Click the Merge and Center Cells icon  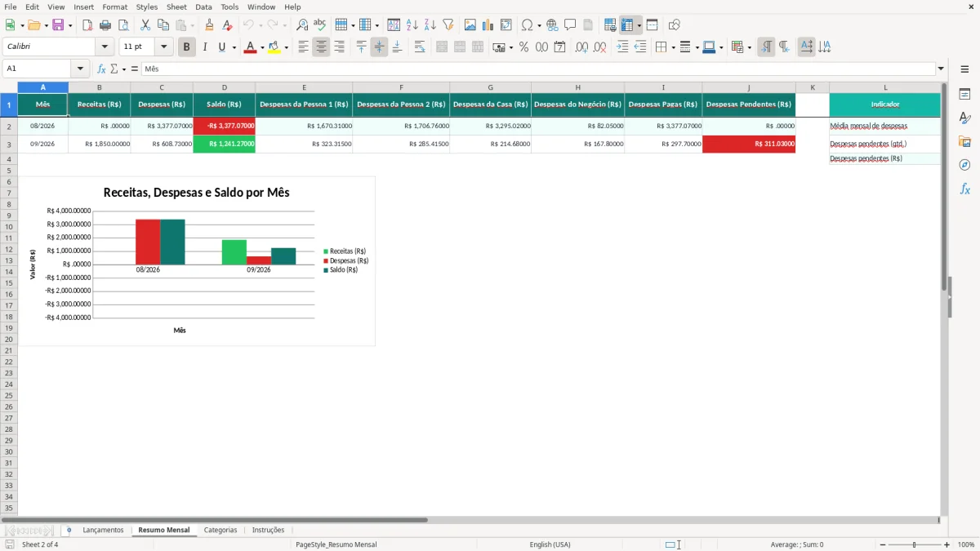tap(442, 47)
